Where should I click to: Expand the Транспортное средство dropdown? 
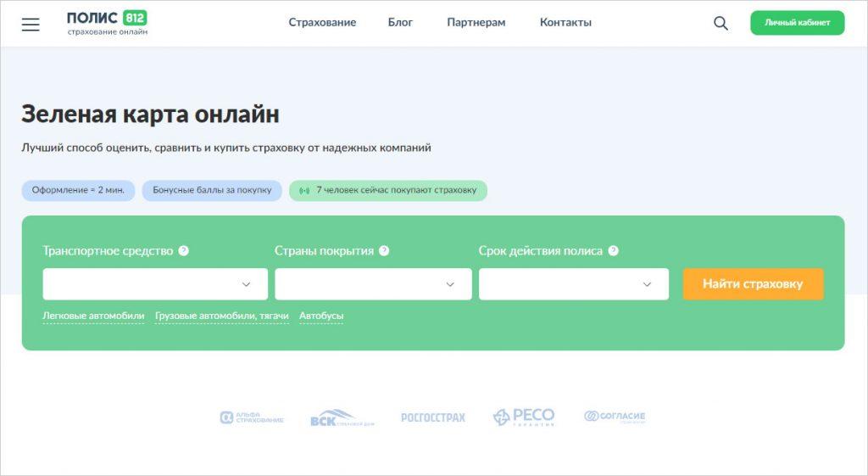click(x=155, y=284)
